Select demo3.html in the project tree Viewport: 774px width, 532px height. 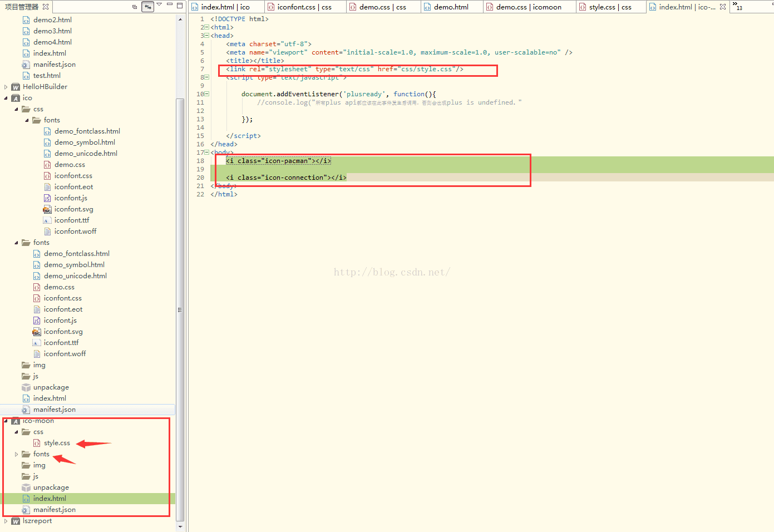point(52,31)
